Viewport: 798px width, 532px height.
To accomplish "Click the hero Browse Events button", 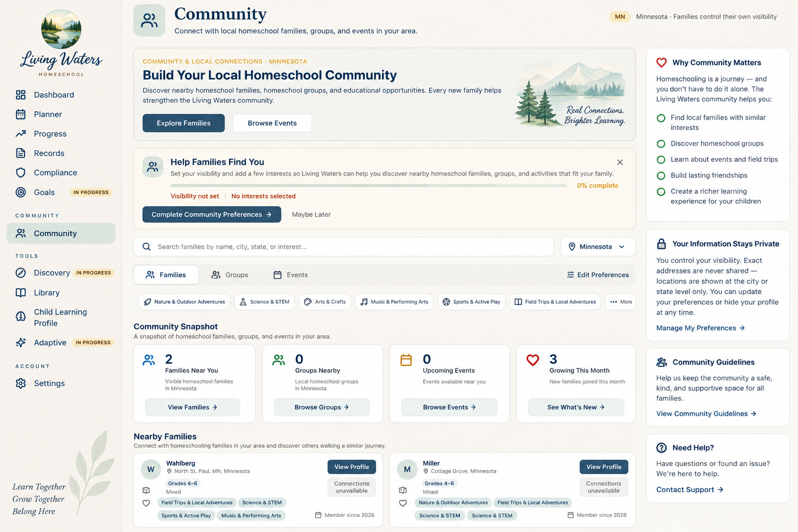I will pyautogui.click(x=272, y=123).
